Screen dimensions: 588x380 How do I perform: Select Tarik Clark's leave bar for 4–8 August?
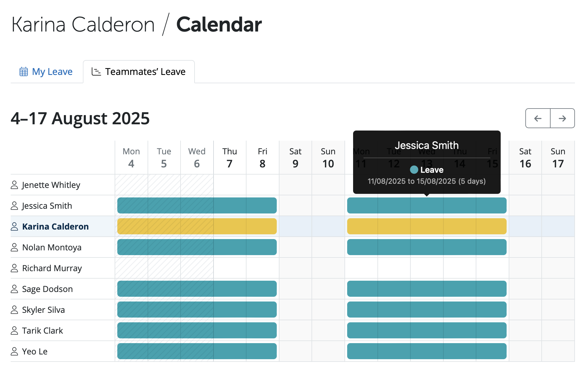pos(197,330)
